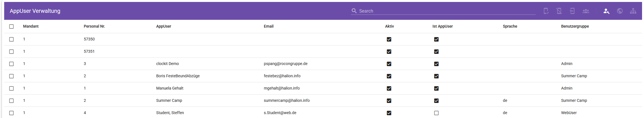Sort by Benutzergruppe column header
The height and width of the screenshot is (118, 644).
pos(575,26)
